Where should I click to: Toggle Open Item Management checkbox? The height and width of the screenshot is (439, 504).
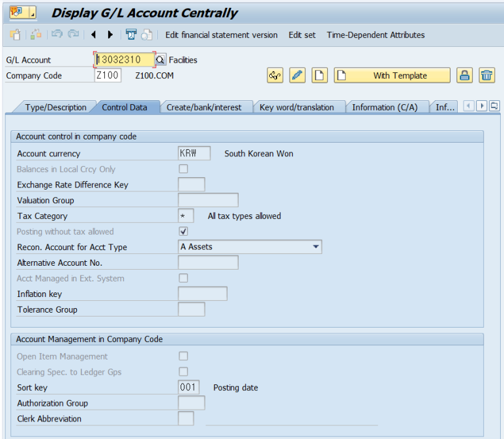[183, 356]
